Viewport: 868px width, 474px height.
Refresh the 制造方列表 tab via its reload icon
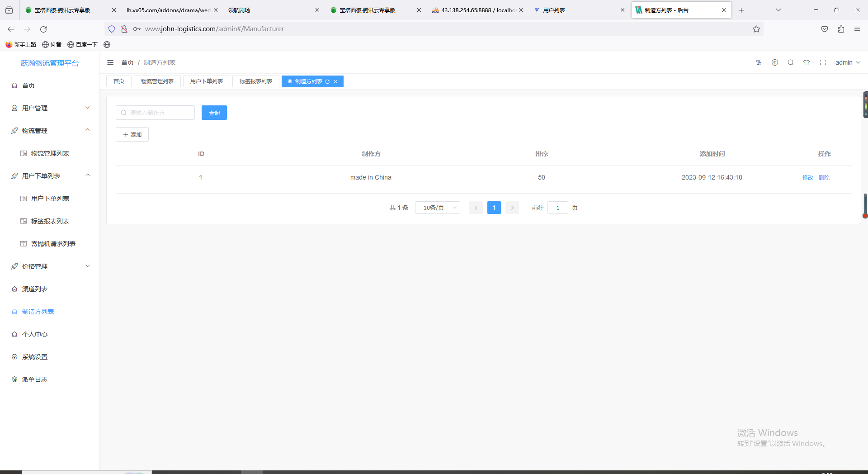327,81
